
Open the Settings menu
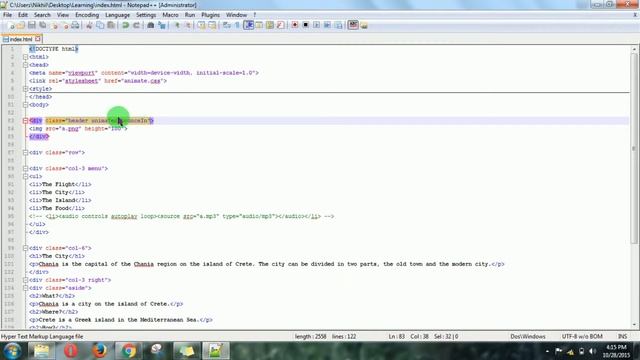[146, 15]
